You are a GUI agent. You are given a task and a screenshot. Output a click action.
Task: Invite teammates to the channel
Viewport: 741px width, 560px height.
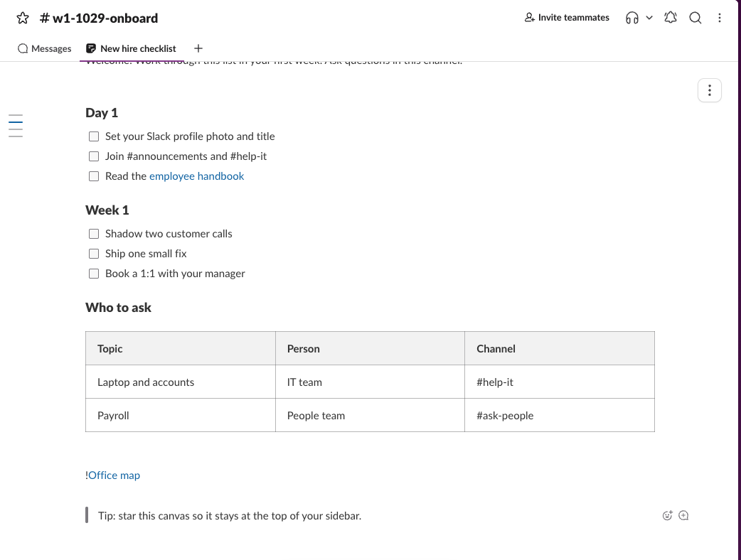tap(567, 18)
